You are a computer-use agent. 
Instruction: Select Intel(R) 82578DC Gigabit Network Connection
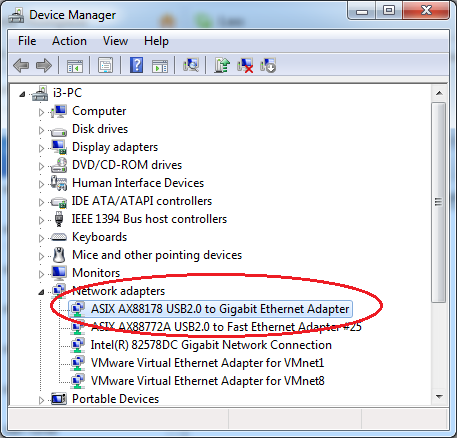[x=211, y=345]
